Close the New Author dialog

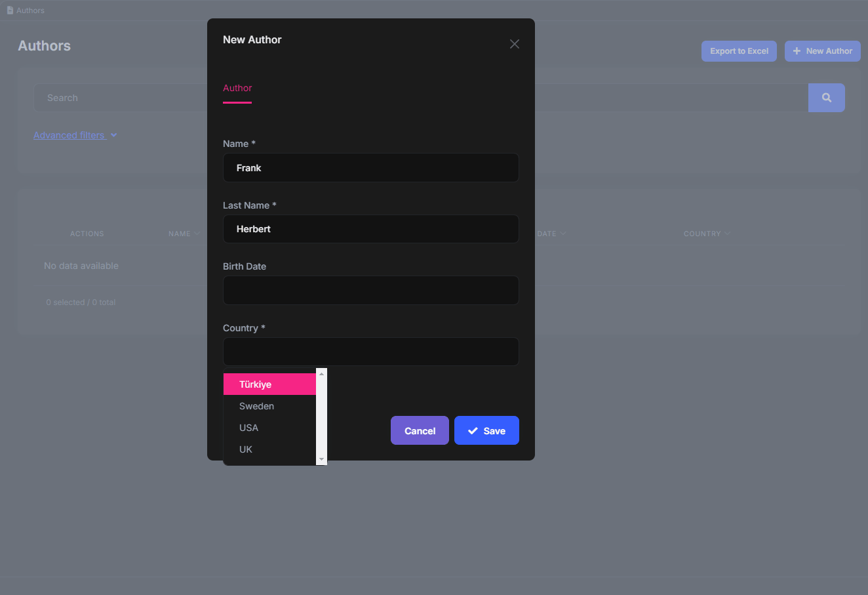coord(514,43)
